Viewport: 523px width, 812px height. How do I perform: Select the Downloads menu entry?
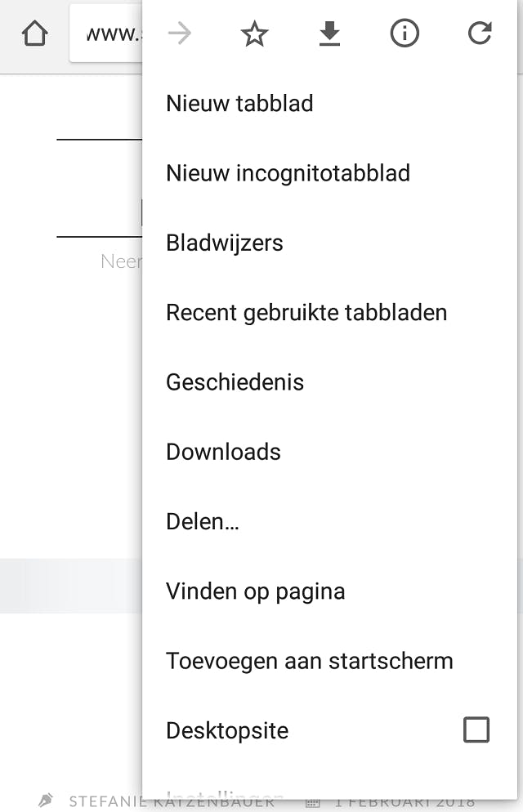pyautogui.click(x=223, y=452)
